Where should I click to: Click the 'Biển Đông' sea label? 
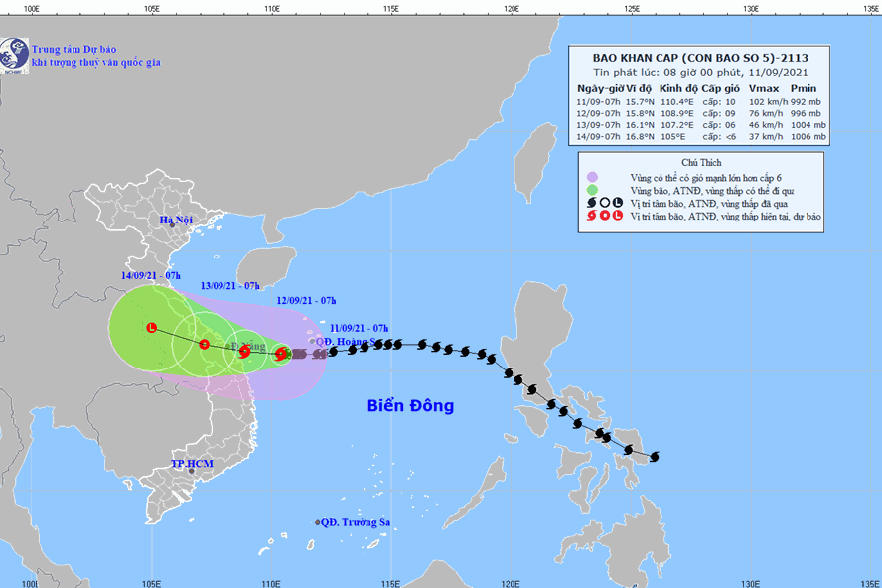(409, 405)
